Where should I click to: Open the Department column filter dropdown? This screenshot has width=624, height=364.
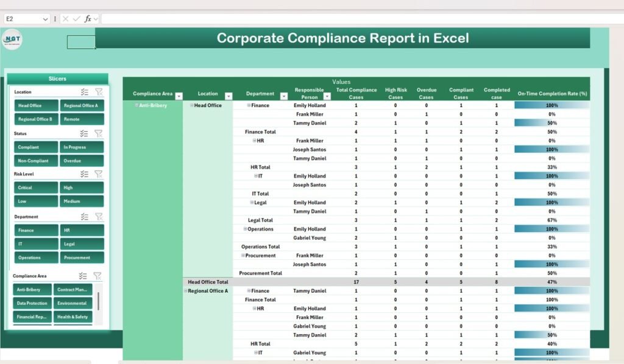pos(283,96)
